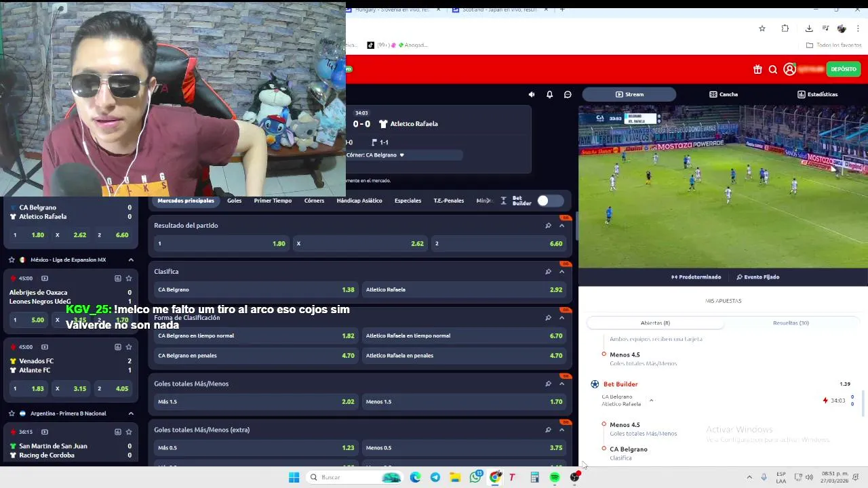Collapse the Argentina Primera B Nacional league
868x488 pixels.
pos(131,413)
